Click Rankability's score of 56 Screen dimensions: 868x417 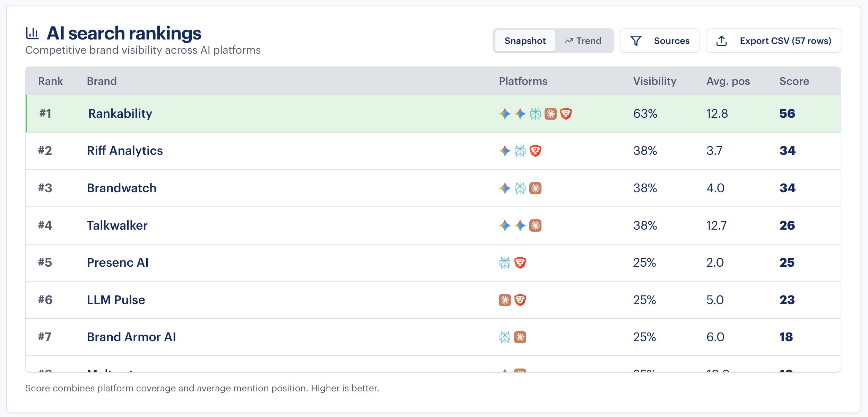point(787,114)
